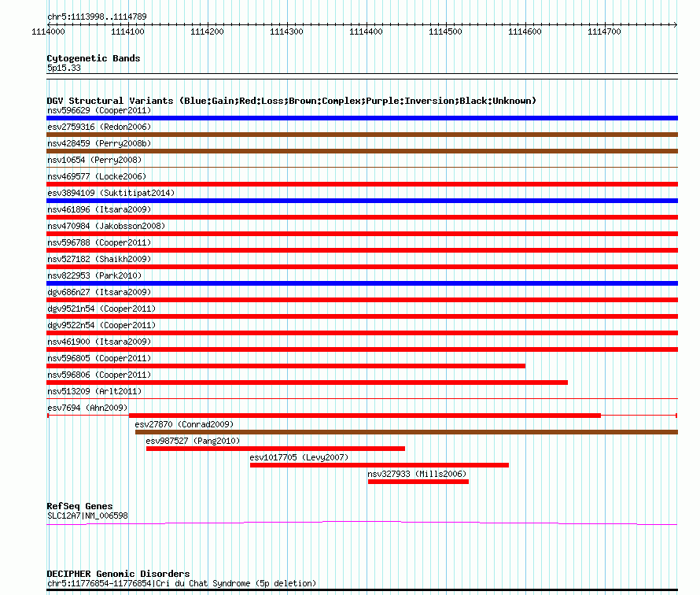Open nsv10654 (Perry2008) variant label
The height and width of the screenshot is (595, 700).
[x=94, y=160]
